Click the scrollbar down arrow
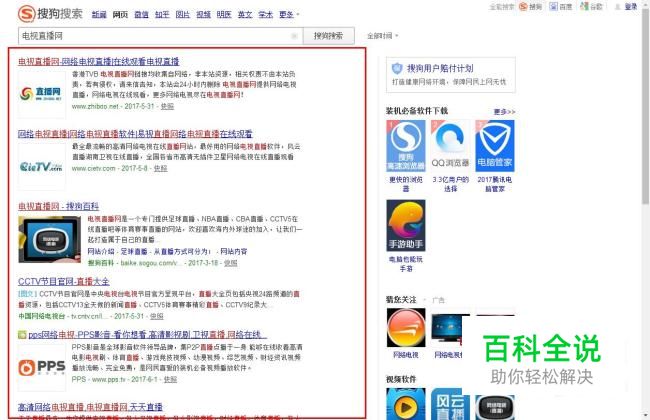650x420 pixels. [x=645, y=416]
